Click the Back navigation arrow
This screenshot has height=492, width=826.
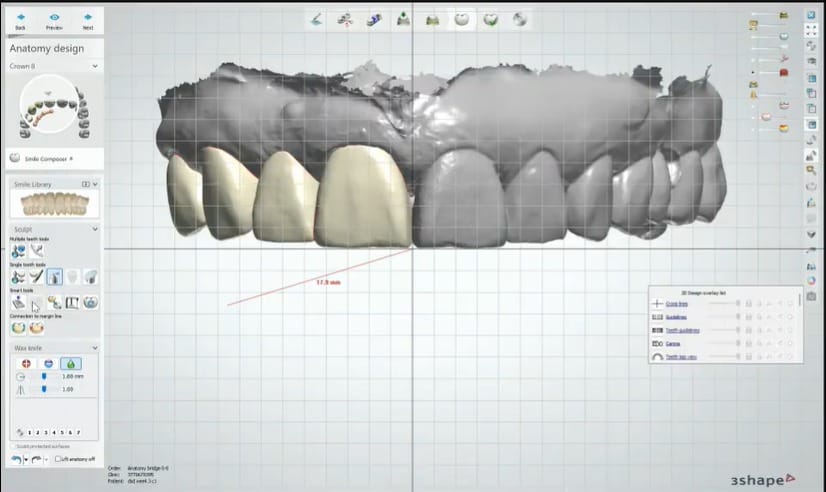pos(21,18)
